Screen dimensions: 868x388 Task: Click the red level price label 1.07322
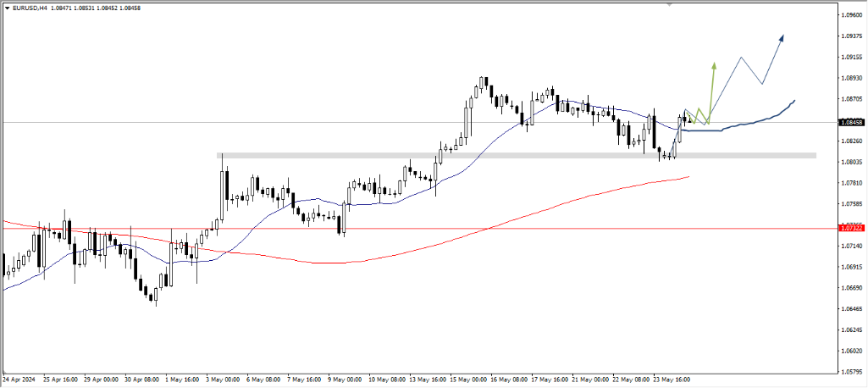(x=852, y=228)
